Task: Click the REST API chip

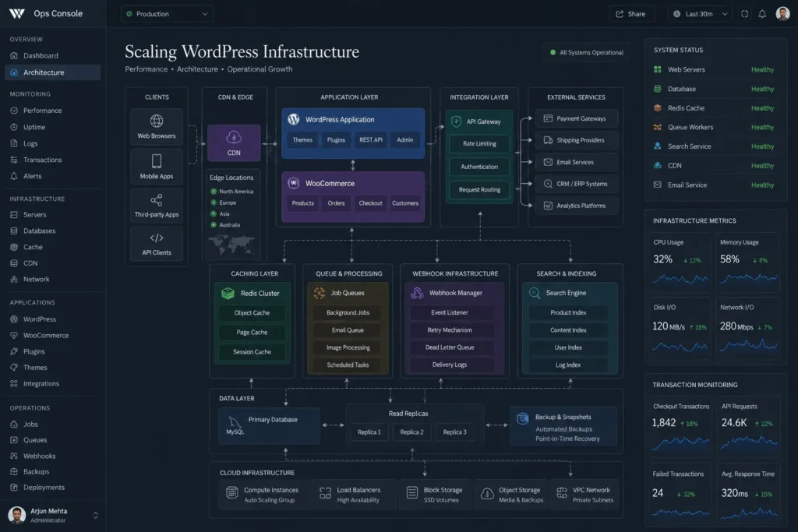Action: [370, 140]
